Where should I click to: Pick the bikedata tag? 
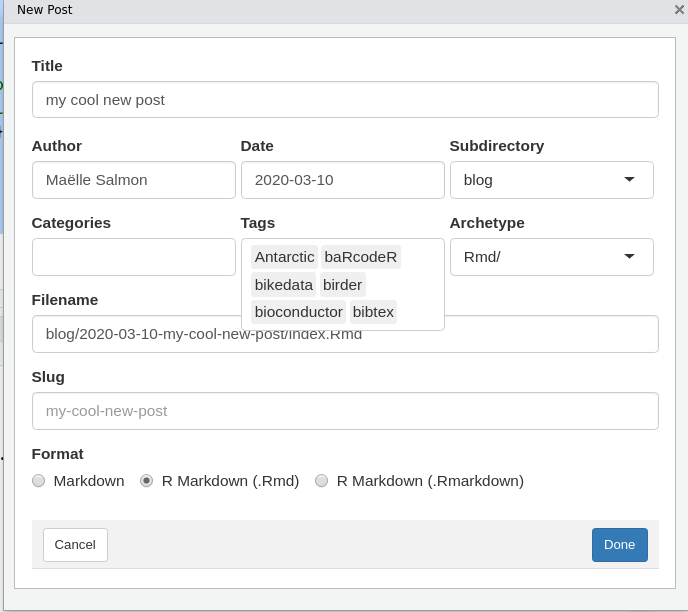[283, 285]
